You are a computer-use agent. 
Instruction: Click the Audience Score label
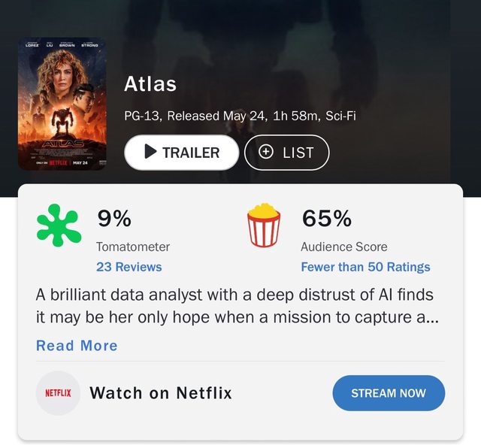click(x=344, y=247)
